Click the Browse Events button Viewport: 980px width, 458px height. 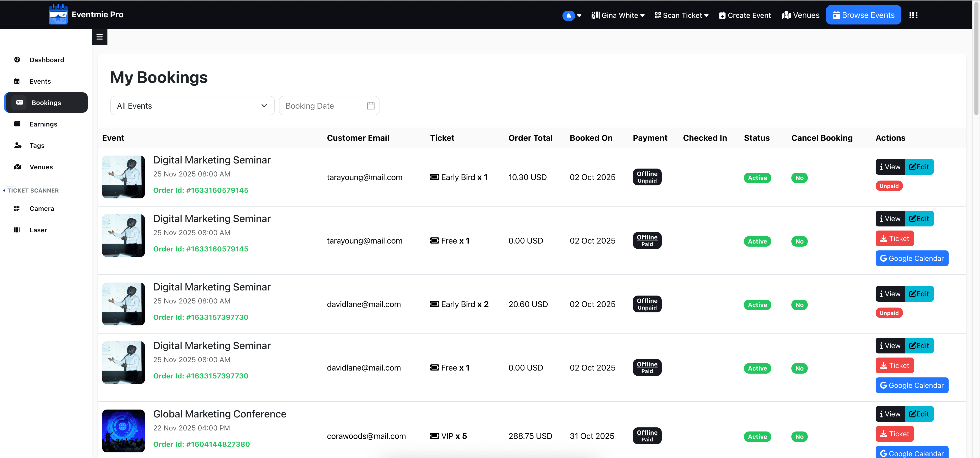863,15
